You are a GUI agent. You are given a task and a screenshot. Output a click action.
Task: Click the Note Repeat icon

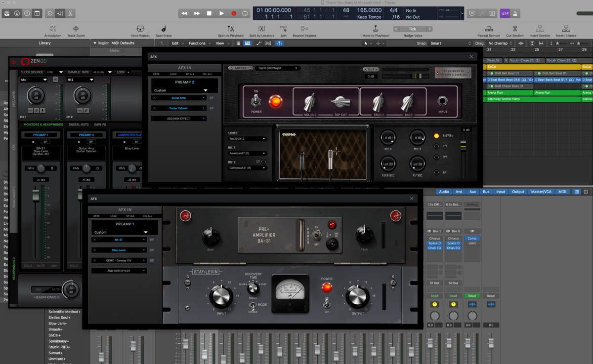tap(140, 29)
